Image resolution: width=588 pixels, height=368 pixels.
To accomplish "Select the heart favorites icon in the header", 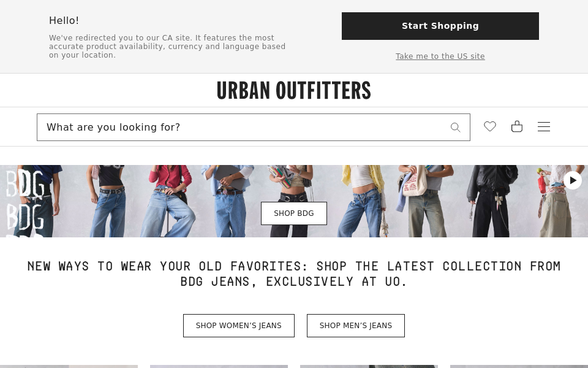I will coord(490,126).
